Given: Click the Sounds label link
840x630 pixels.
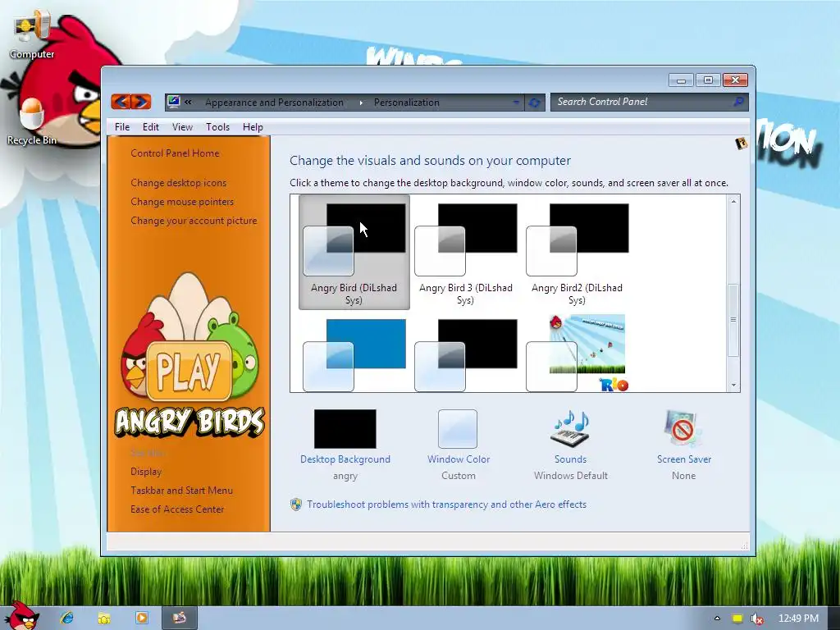Looking at the screenshot, I should pyautogui.click(x=571, y=459).
